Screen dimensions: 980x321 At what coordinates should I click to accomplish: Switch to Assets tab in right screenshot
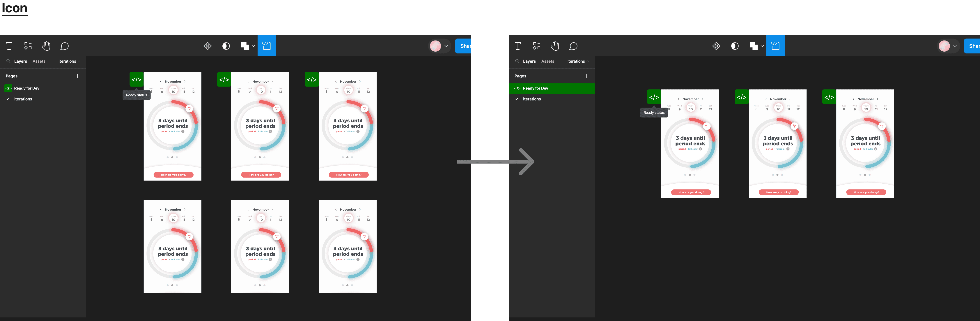547,61
